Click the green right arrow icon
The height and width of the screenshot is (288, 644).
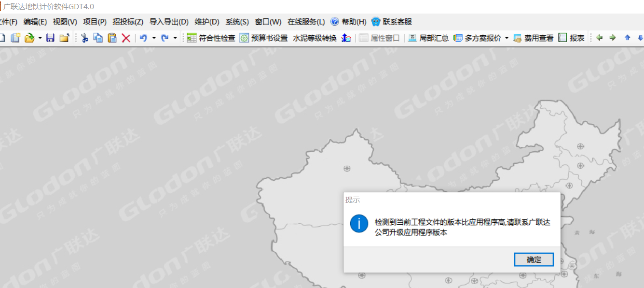click(613, 37)
